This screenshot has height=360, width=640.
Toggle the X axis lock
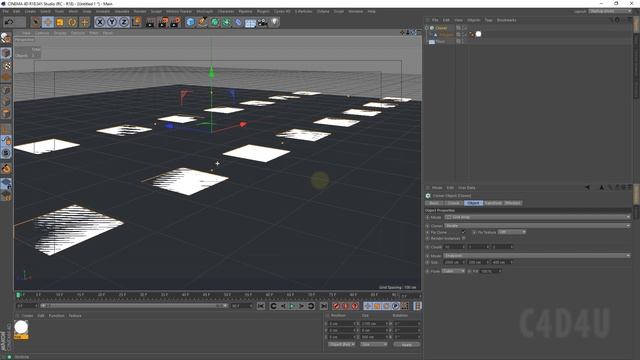[x=100, y=22]
